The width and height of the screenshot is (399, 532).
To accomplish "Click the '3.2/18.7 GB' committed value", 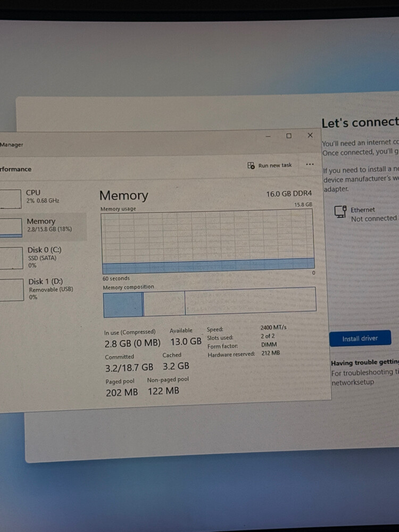I will (129, 368).
